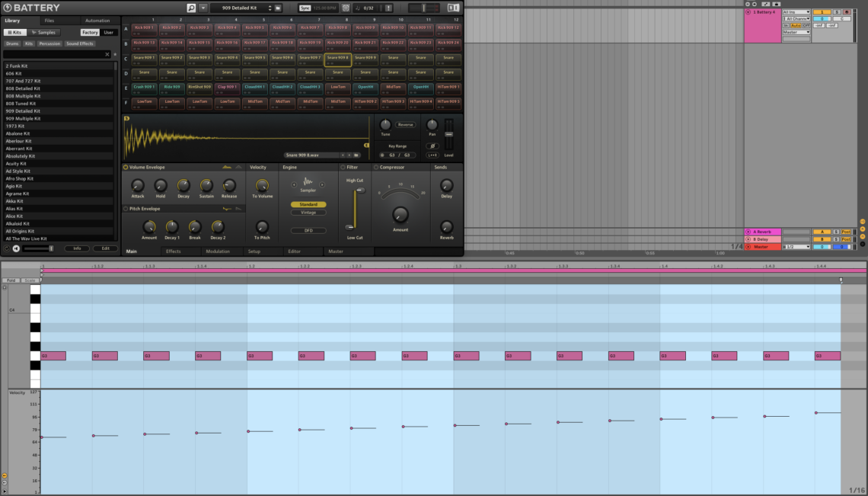Viewport: 868px width, 496px height.
Task: Click the Battery logo icon
Action: [x=8, y=6]
